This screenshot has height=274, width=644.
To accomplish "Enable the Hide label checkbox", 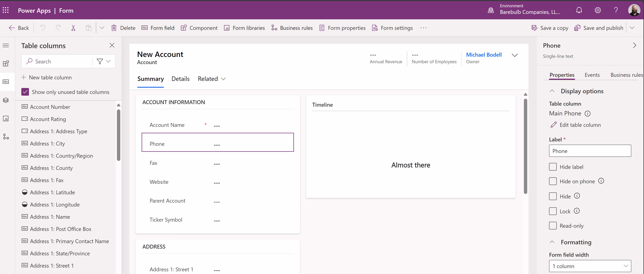I will tap(552, 167).
